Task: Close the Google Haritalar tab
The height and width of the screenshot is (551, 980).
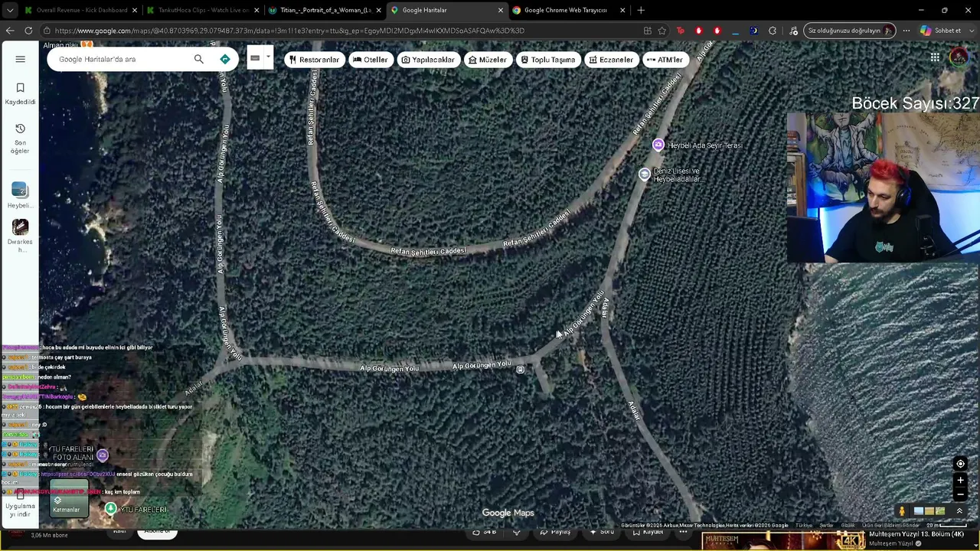Action: pos(501,10)
